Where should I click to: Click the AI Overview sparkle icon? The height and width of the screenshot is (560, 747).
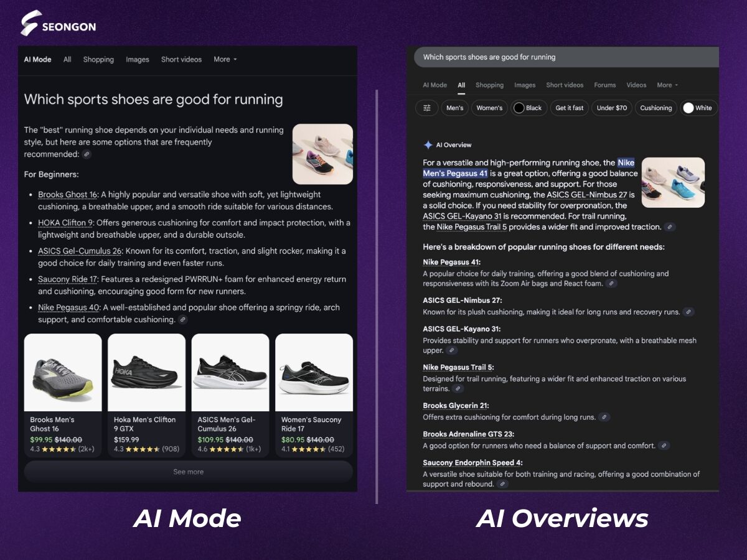tap(428, 145)
